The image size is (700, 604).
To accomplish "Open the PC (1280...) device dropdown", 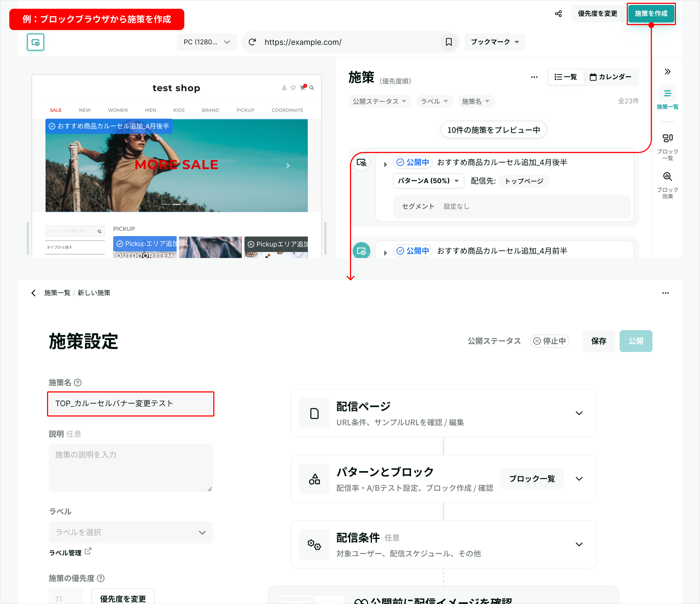I will coord(207,42).
